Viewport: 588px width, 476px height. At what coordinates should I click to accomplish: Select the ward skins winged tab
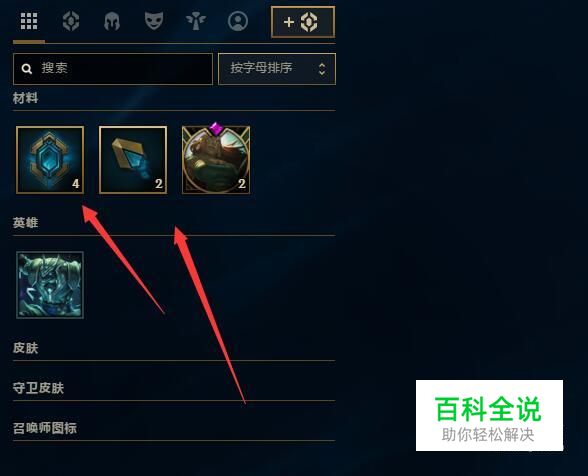pos(195,21)
